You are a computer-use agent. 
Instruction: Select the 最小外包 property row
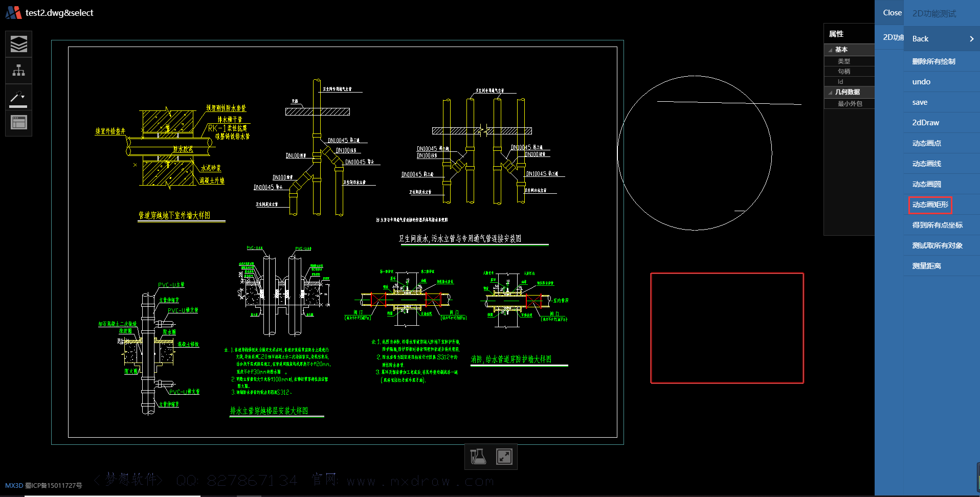(x=849, y=103)
